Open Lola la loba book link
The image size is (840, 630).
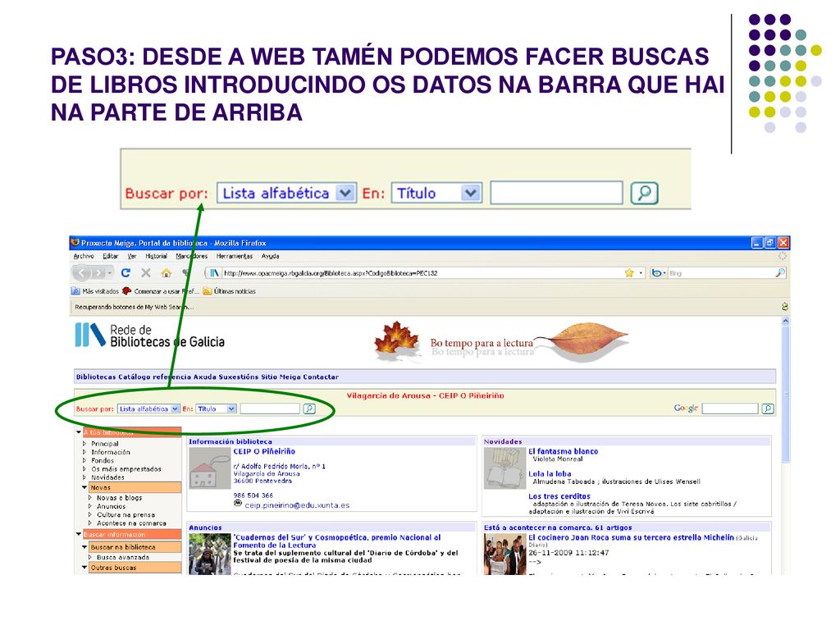[x=550, y=474]
